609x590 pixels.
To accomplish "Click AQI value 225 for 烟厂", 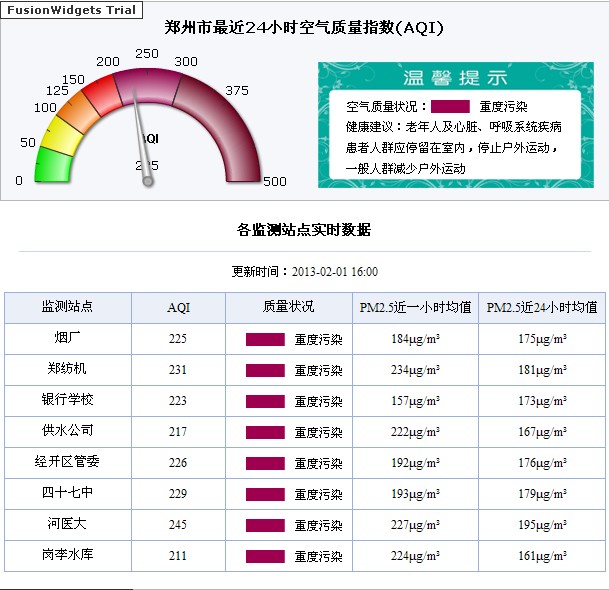I will point(178,339).
